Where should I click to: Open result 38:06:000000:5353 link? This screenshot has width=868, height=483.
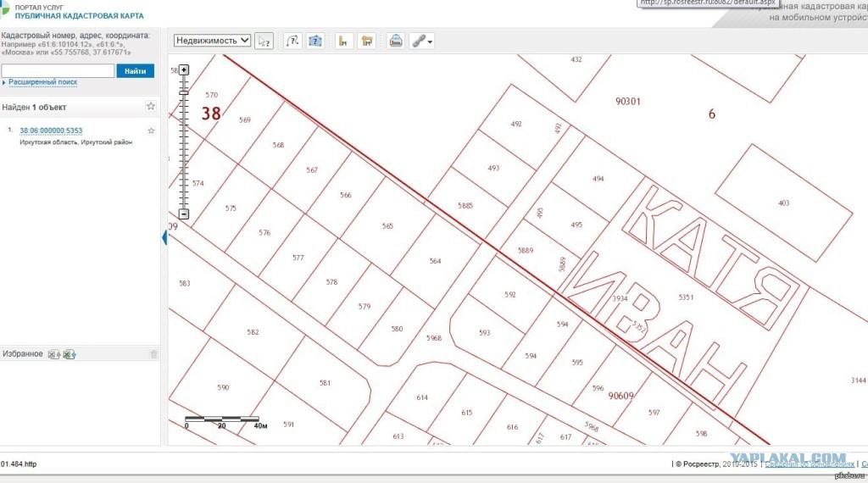point(51,130)
